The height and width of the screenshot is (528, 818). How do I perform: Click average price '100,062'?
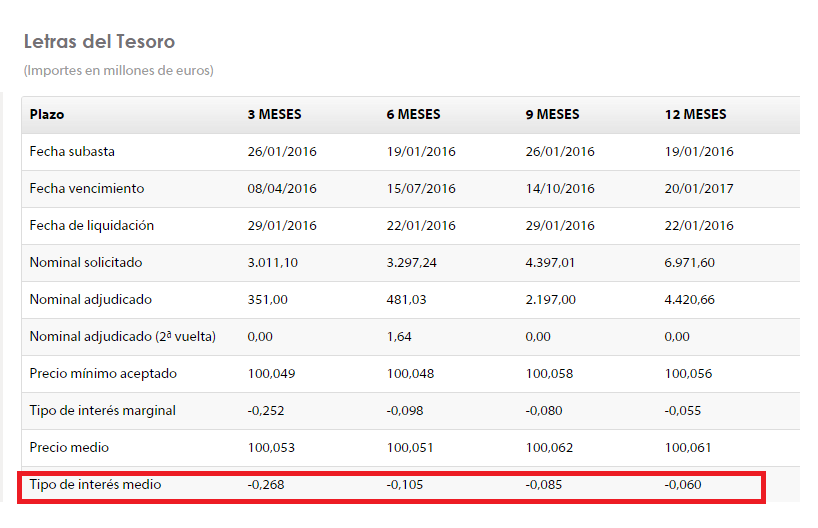(549, 448)
